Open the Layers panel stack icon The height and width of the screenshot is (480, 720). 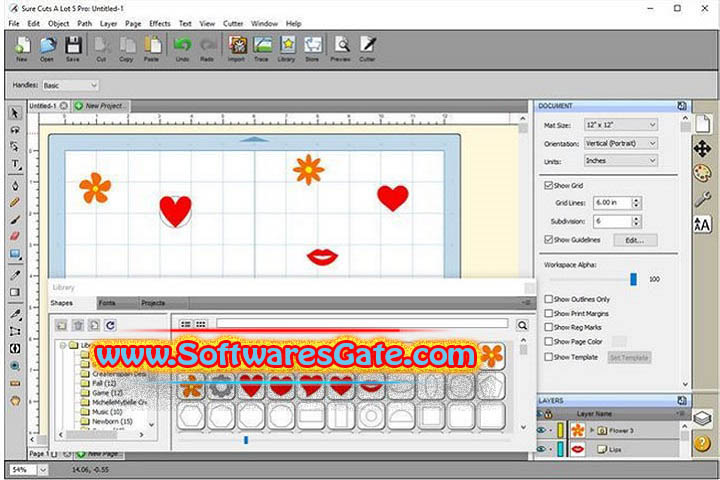702,418
